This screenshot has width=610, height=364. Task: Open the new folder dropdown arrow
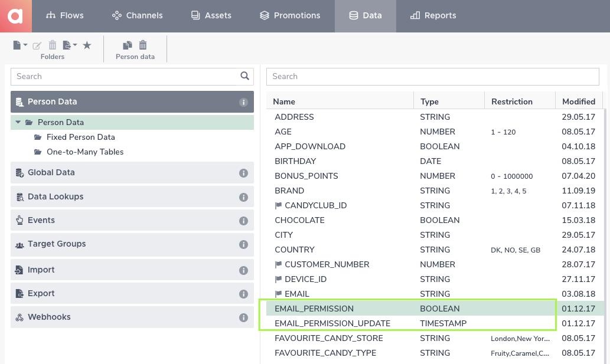(25, 45)
